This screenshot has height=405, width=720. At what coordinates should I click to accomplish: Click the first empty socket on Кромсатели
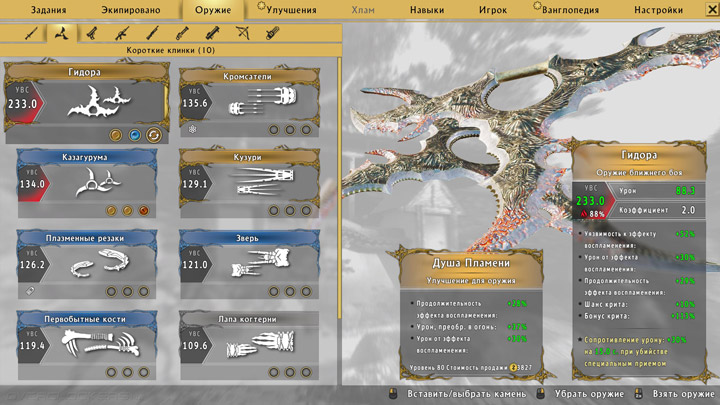click(x=274, y=130)
